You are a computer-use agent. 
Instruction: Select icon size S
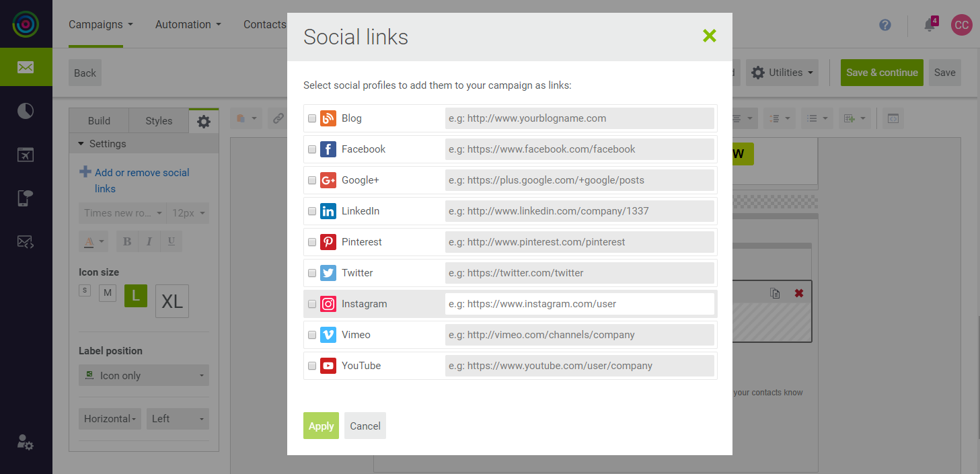click(84, 290)
